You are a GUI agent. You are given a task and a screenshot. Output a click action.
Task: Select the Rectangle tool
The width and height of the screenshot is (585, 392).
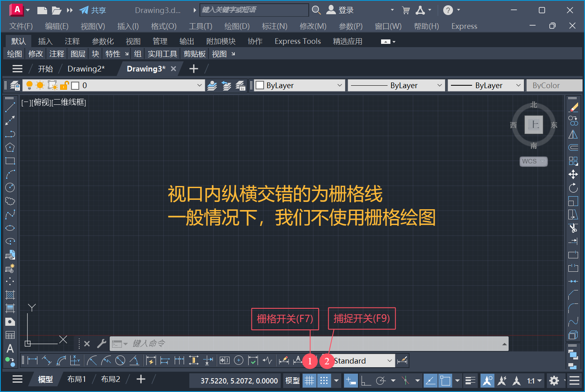point(10,161)
